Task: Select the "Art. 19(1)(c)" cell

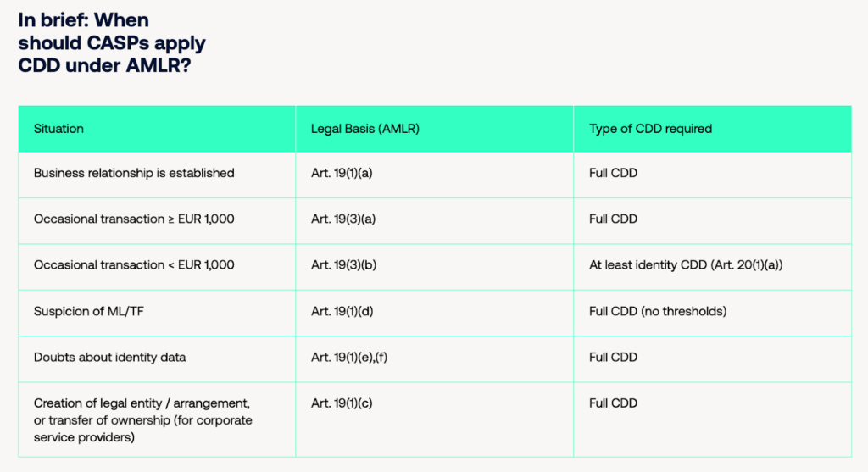Action: (x=343, y=403)
